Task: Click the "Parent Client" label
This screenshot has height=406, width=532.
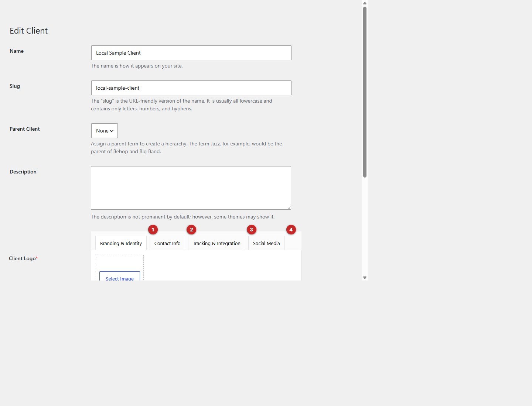Action: [x=25, y=129]
